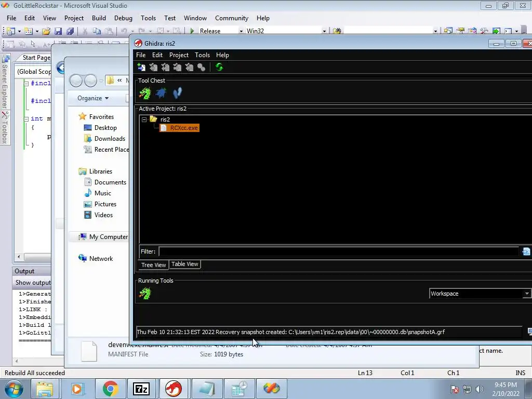Click the filter options icon beside Filter field
Screen dimensions: 532x399
point(526,251)
